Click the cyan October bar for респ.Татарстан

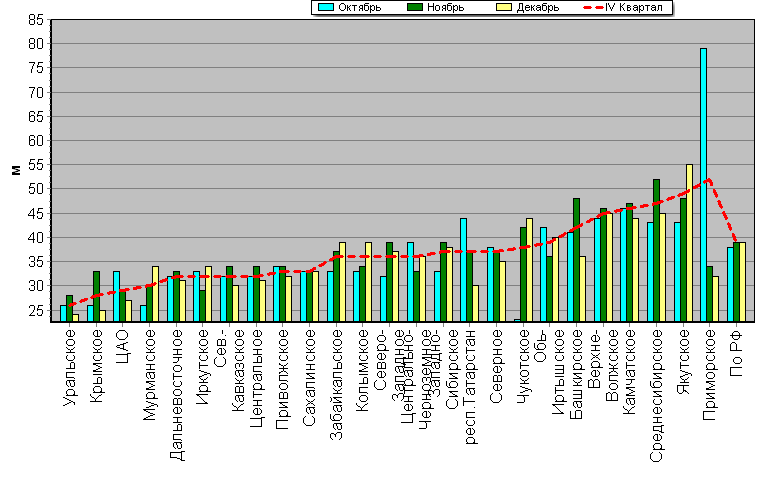click(463, 270)
